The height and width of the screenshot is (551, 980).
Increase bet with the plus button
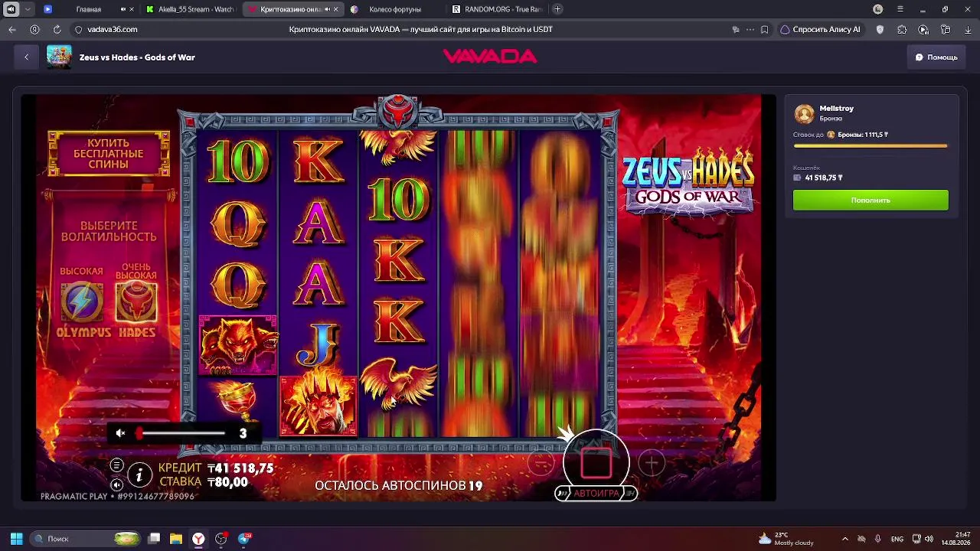(652, 463)
